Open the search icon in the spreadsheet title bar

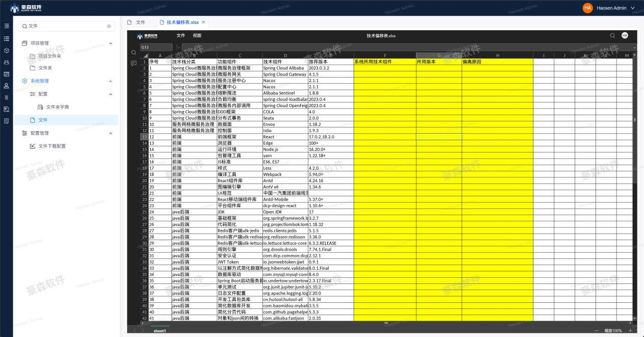(x=612, y=36)
